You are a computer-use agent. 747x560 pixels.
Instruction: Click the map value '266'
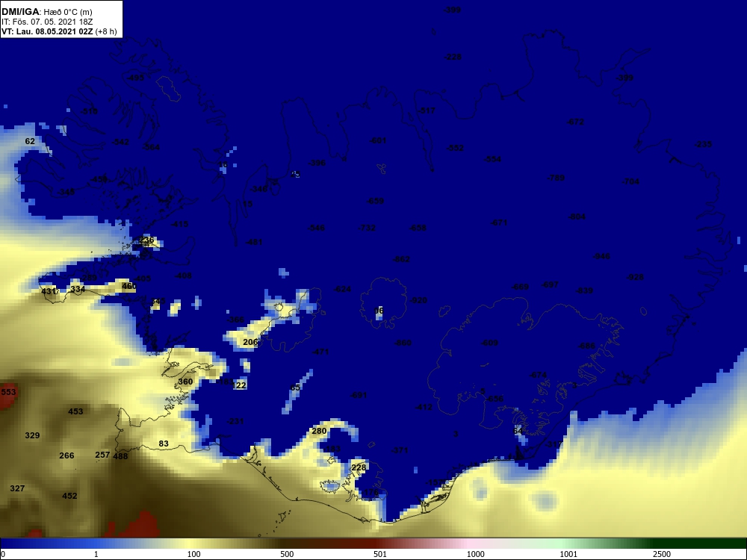coord(66,455)
